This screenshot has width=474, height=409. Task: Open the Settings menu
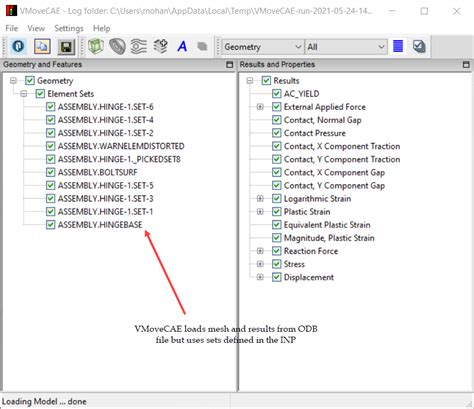coord(69,28)
